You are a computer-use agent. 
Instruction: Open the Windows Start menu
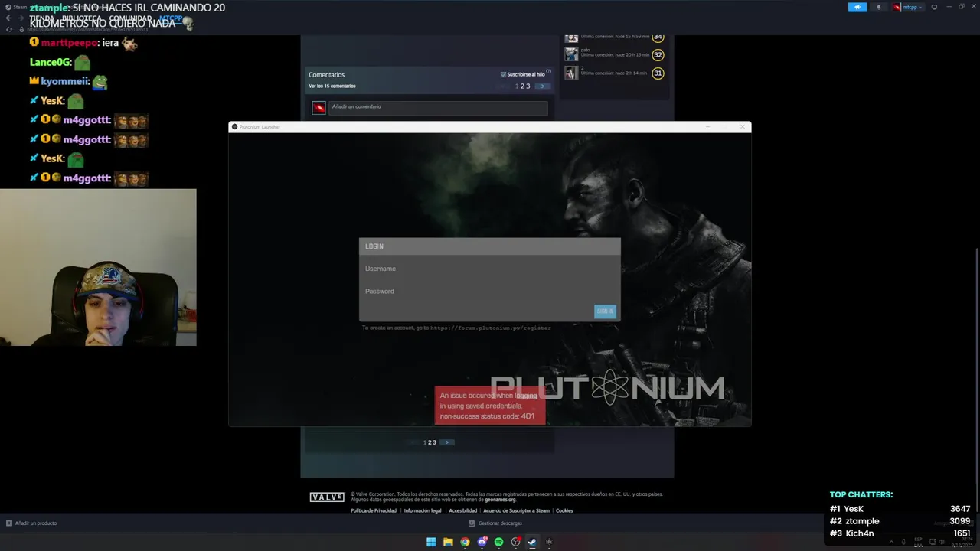[431, 542]
